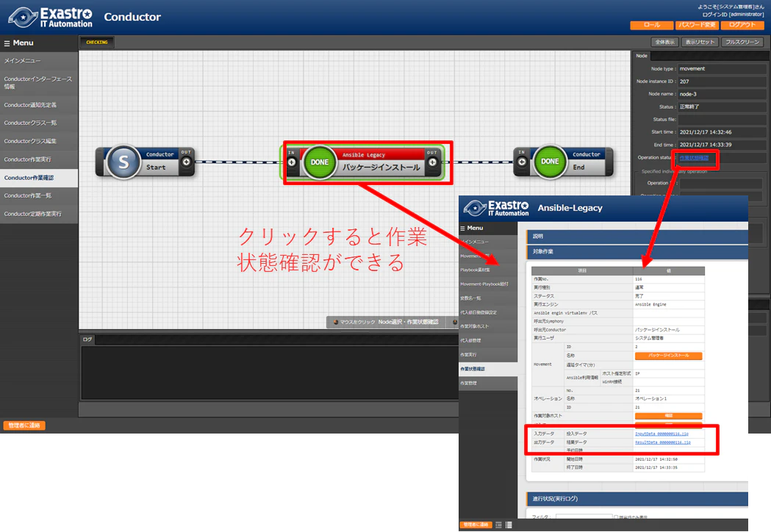This screenshot has width=771, height=532.
Task: Click the IN plus port on Ansible Legacy node
Action: [x=292, y=162]
